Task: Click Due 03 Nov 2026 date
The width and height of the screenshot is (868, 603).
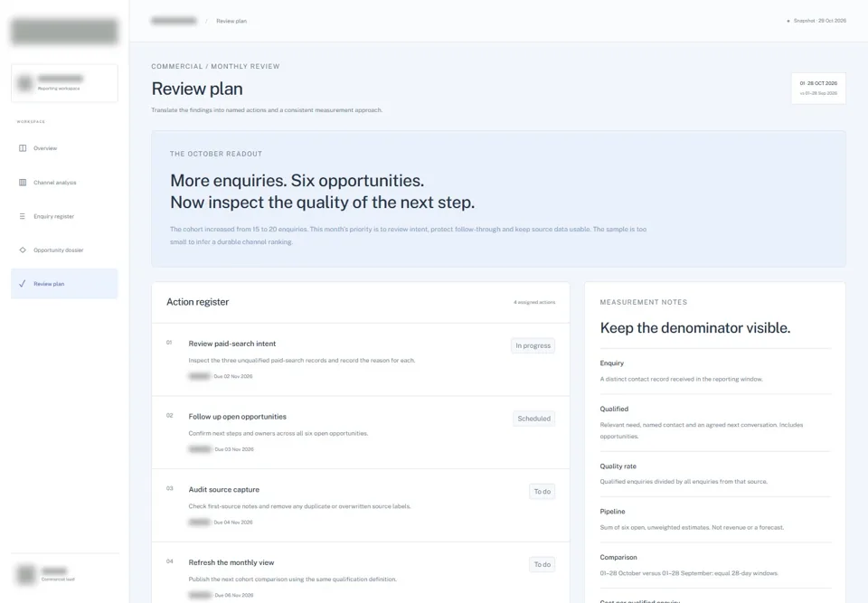Action: pyautogui.click(x=234, y=449)
